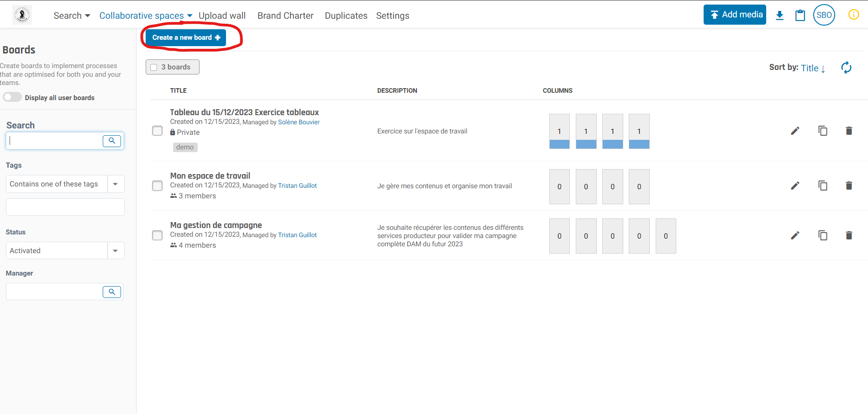The width and height of the screenshot is (868, 414).
Task: Open the clipboard icon in top bar
Action: point(800,16)
